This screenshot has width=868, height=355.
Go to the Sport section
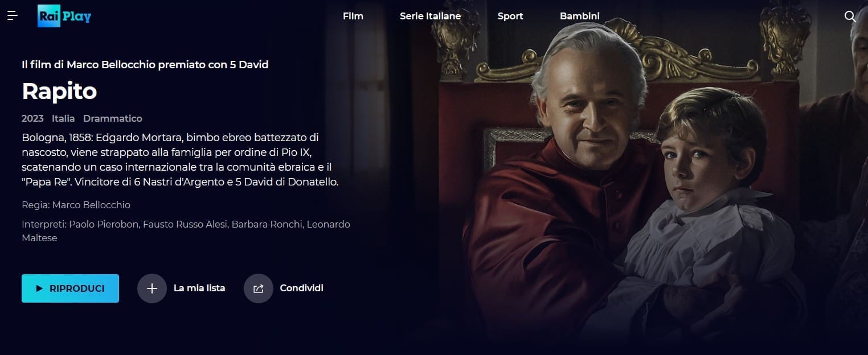click(510, 16)
